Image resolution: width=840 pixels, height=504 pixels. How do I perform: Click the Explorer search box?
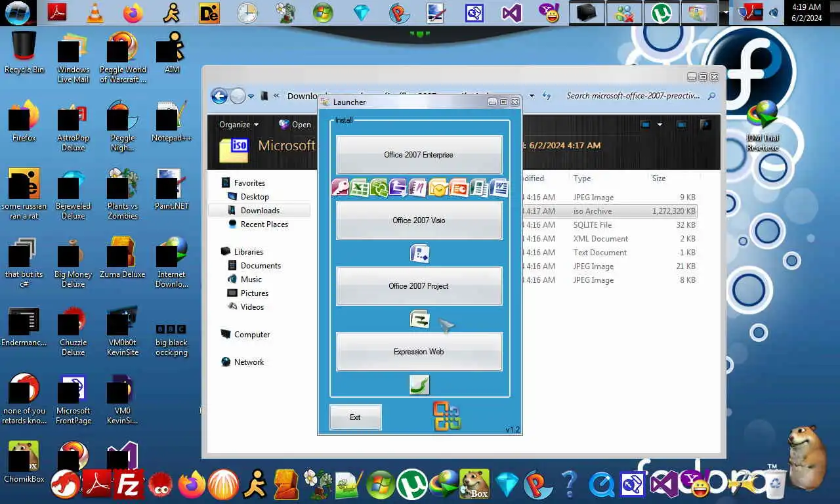pos(640,96)
